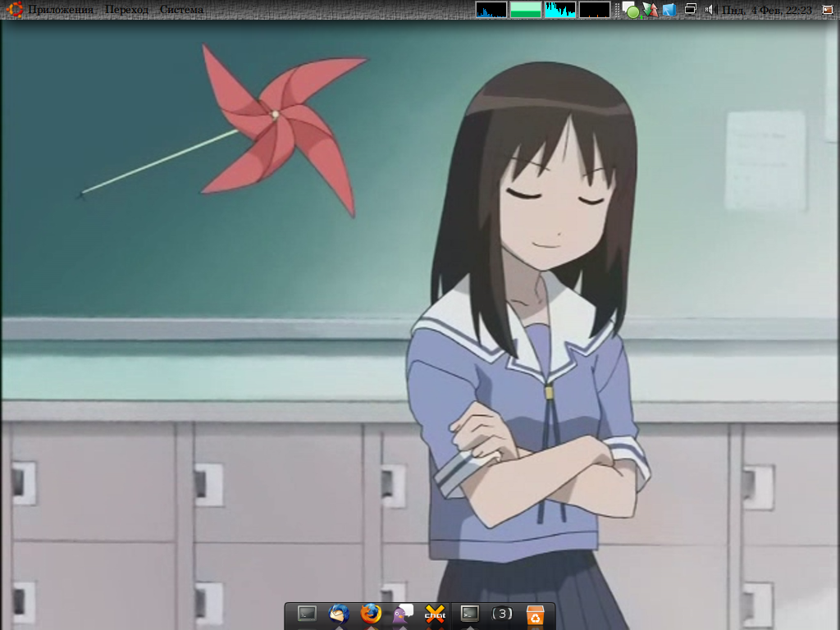Click the Ubuntu logo icon in panel
840x630 pixels.
point(15,9)
